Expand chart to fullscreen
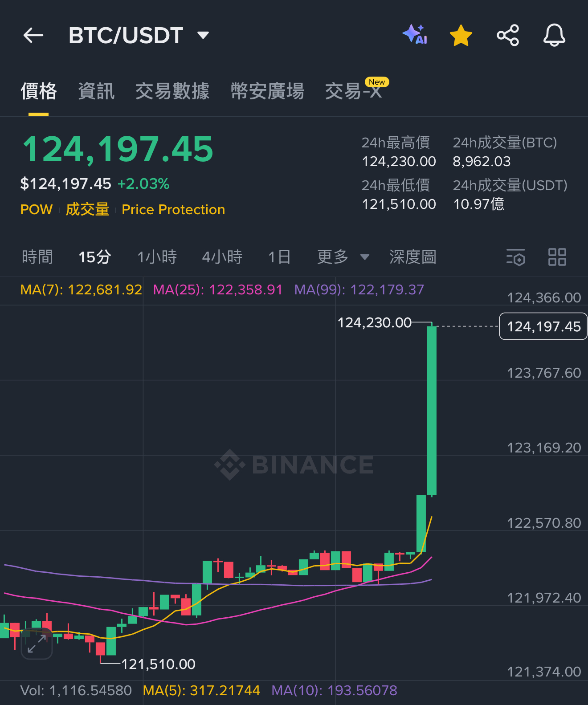 pyautogui.click(x=37, y=644)
